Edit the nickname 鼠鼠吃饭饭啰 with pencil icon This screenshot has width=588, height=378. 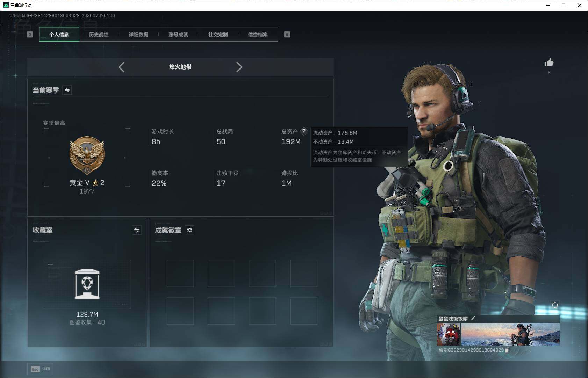(473, 318)
